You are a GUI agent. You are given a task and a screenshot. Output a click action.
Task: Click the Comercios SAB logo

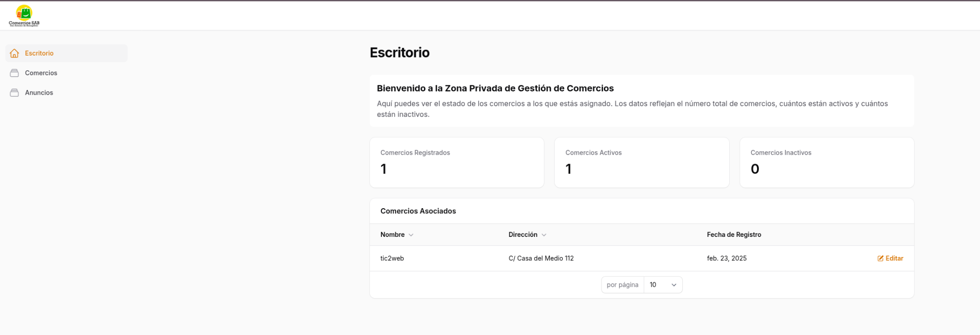[24, 15]
